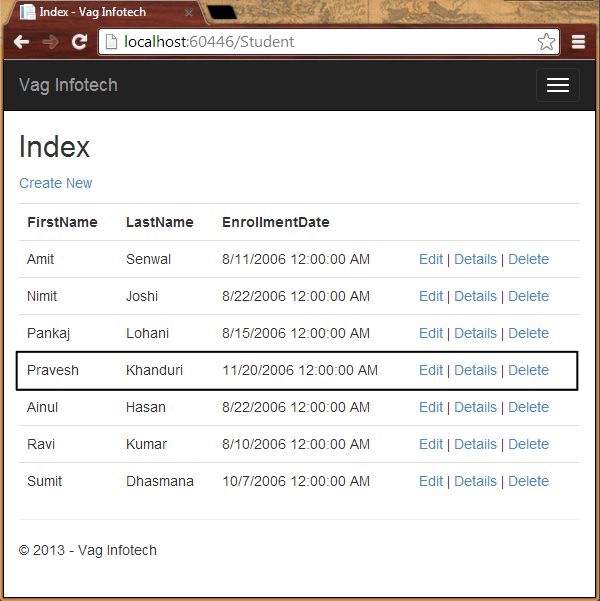600x601 pixels.
Task: Delete the Amit Senwal record
Action: click(x=528, y=259)
